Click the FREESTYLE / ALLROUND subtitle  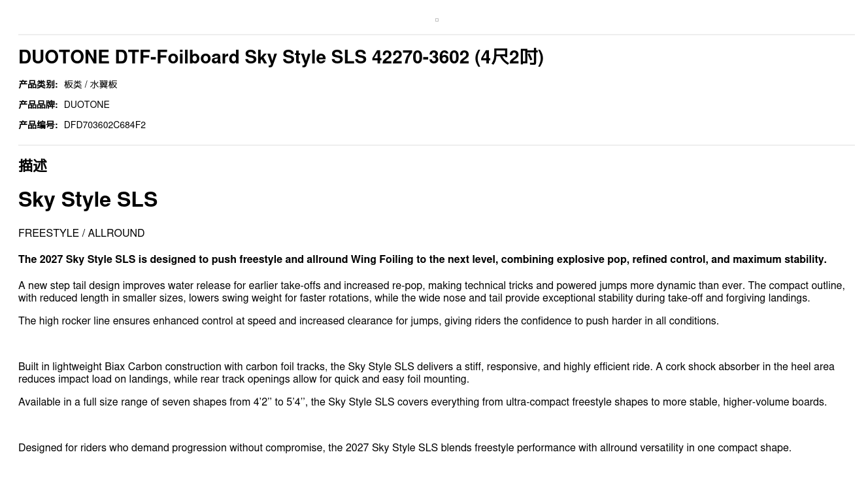(x=82, y=233)
